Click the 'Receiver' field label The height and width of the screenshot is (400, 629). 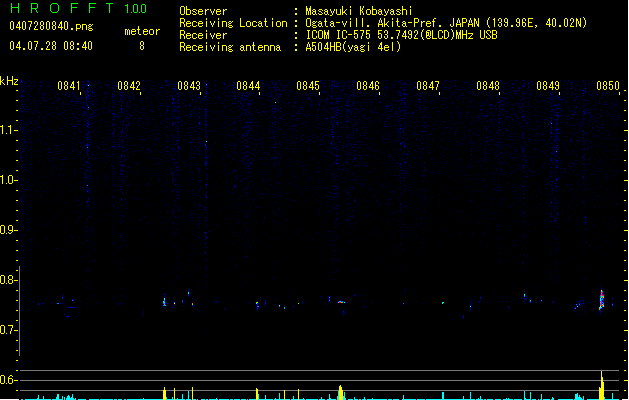tap(203, 35)
